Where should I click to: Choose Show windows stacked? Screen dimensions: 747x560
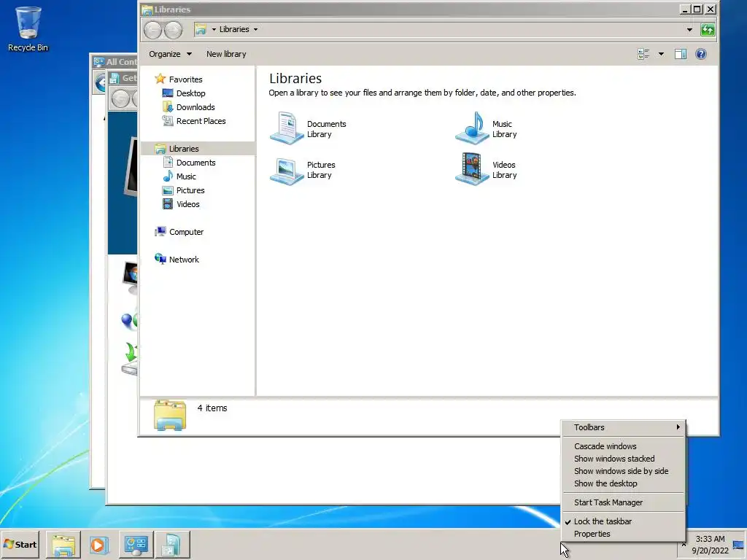tap(624, 459)
